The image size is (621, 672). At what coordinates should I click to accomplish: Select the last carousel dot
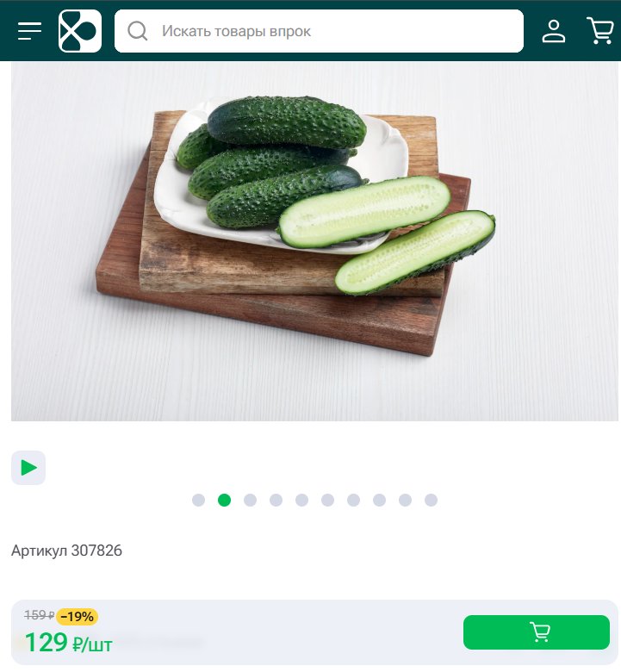[x=432, y=501]
